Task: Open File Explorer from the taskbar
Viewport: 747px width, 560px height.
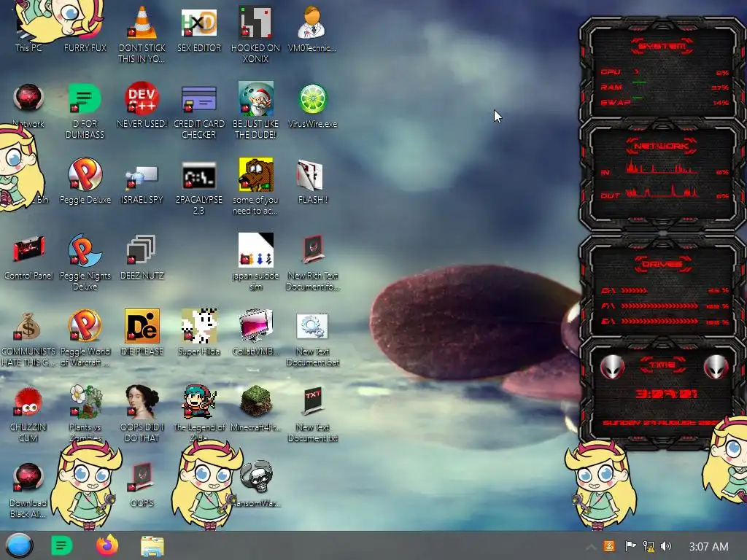Action: [x=152, y=546]
